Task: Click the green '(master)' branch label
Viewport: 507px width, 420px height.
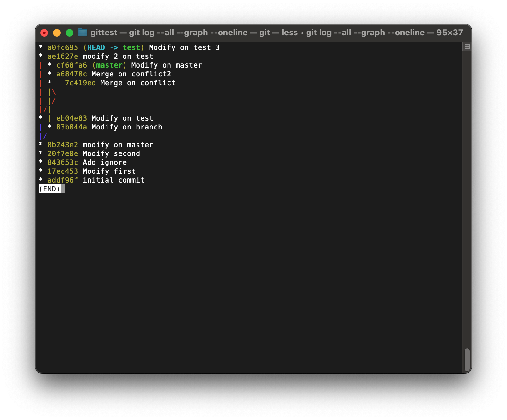Action: coord(109,65)
